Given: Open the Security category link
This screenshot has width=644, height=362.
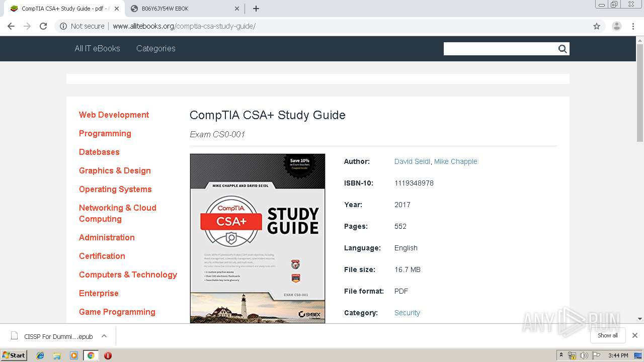Looking at the screenshot, I should click(x=407, y=313).
